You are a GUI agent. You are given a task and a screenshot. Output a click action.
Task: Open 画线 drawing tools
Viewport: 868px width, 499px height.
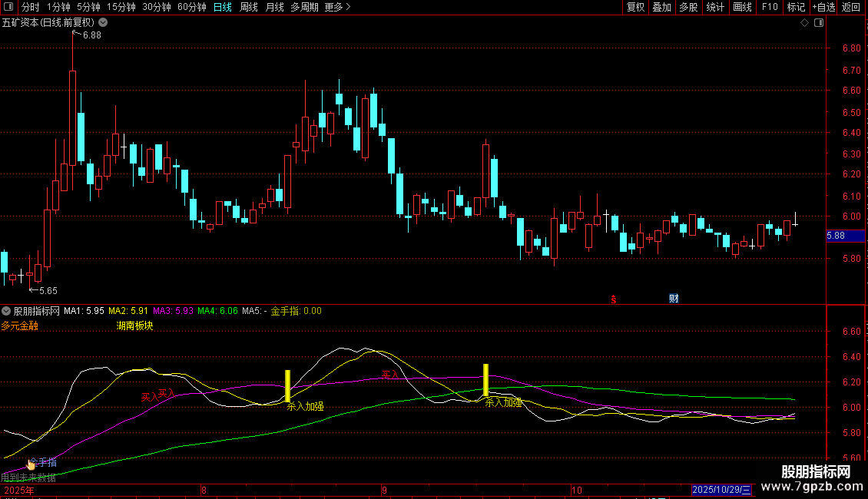click(742, 7)
